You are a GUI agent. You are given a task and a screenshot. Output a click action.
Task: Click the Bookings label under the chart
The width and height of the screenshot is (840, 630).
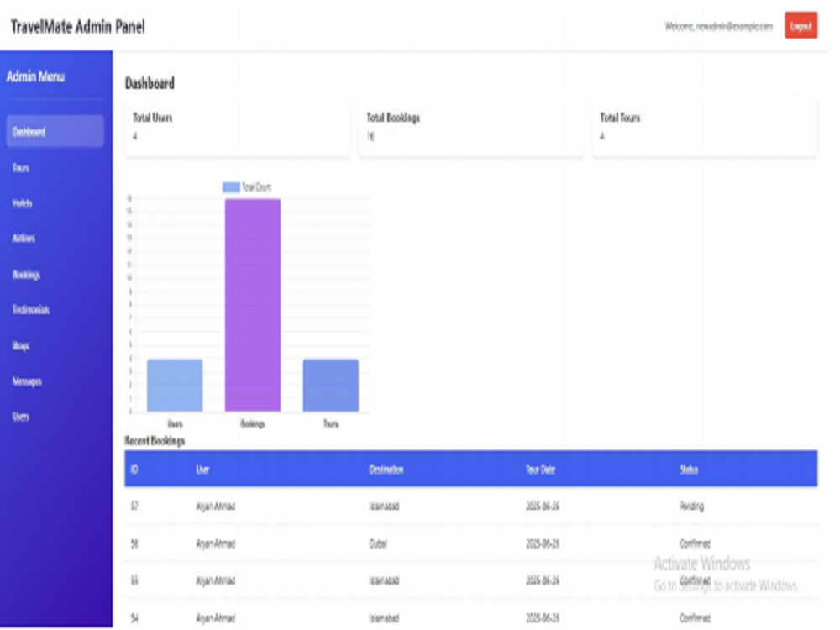253,423
